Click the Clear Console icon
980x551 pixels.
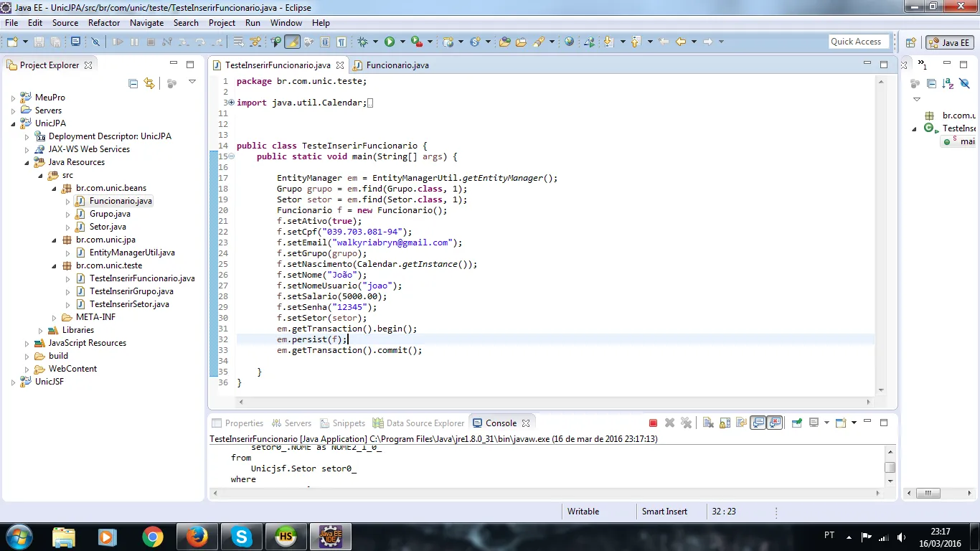coord(707,423)
